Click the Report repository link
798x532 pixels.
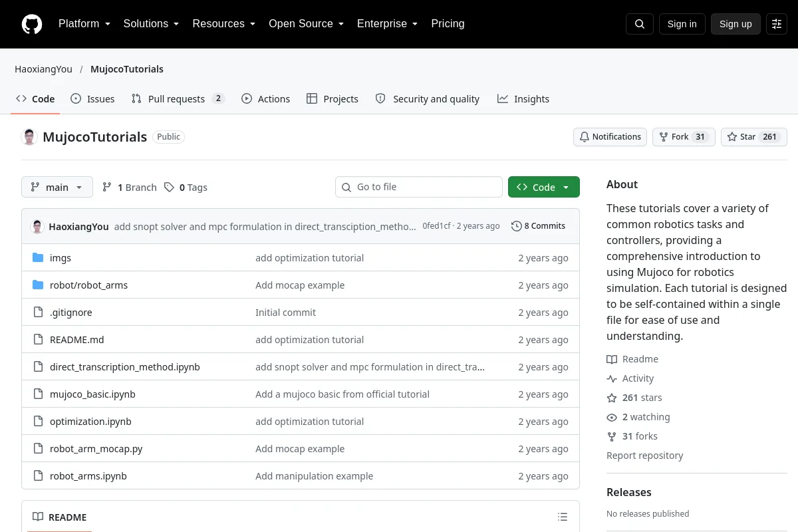click(x=645, y=456)
